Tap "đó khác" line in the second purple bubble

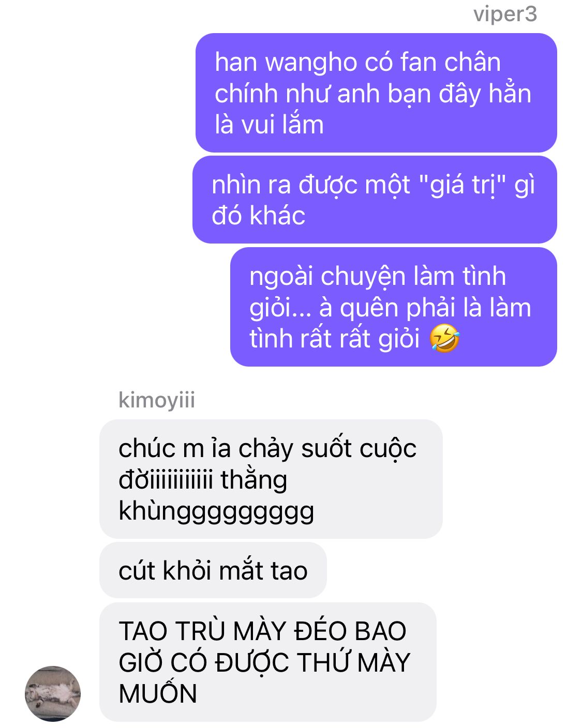[x=258, y=216]
